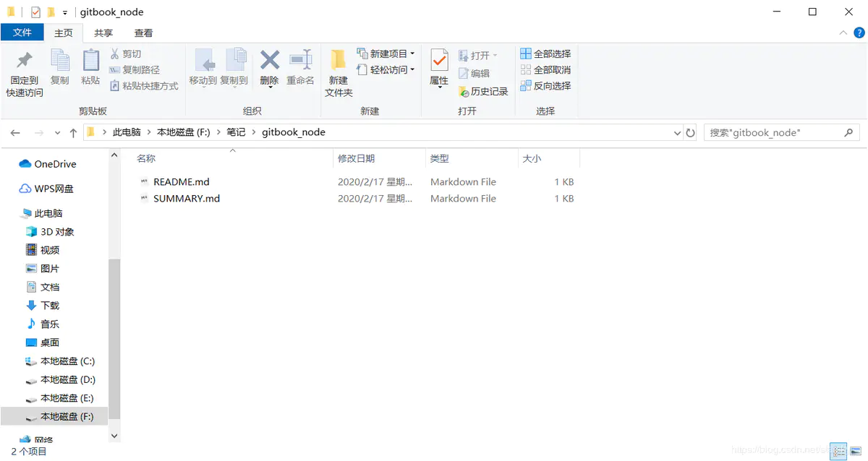Image resolution: width=868 pixels, height=461 pixels.
Task: Click 全部选择 select all
Action: pos(545,54)
